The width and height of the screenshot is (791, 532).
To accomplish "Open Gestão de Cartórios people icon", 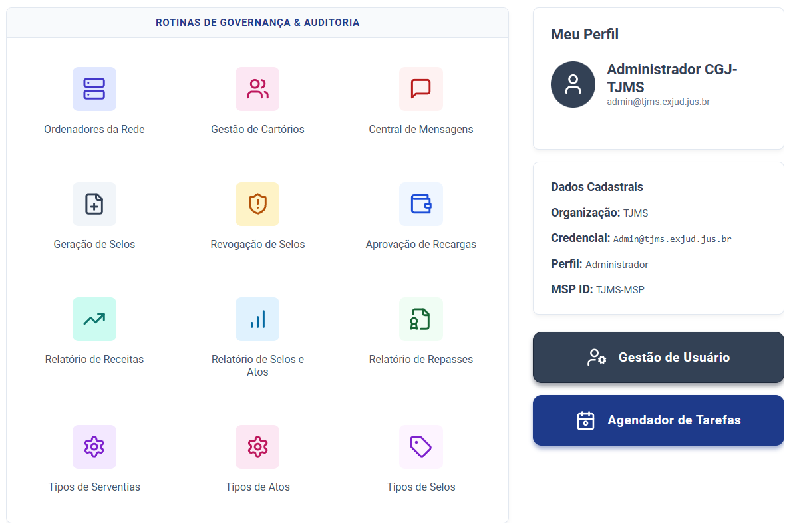I will [257, 89].
